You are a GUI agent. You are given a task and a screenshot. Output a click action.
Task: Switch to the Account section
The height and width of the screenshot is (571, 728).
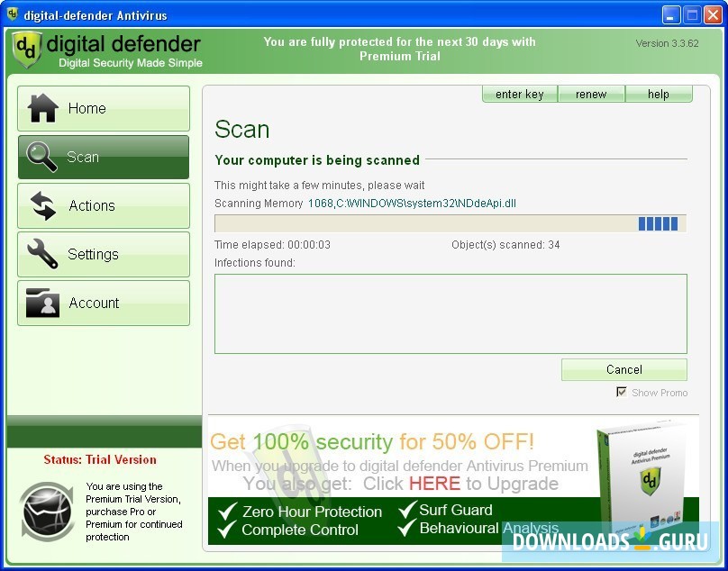(x=104, y=303)
